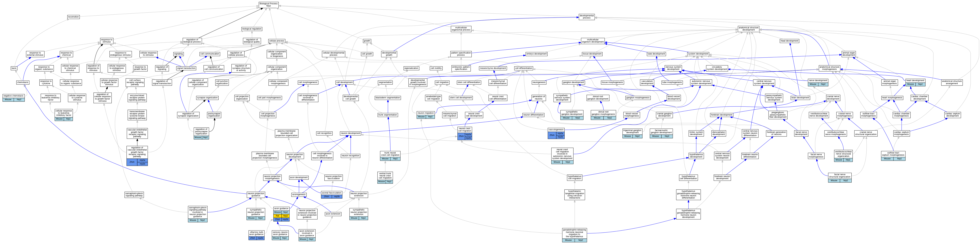Select the "mesenchymal cell migration" node
This screenshot has height=244, width=980.
point(450,115)
